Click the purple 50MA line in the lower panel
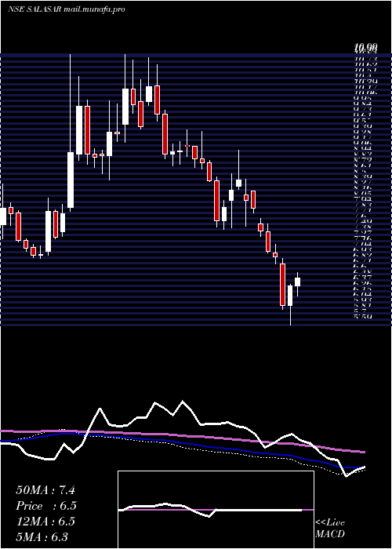Screen dimensions: 392x549 [182, 437]
